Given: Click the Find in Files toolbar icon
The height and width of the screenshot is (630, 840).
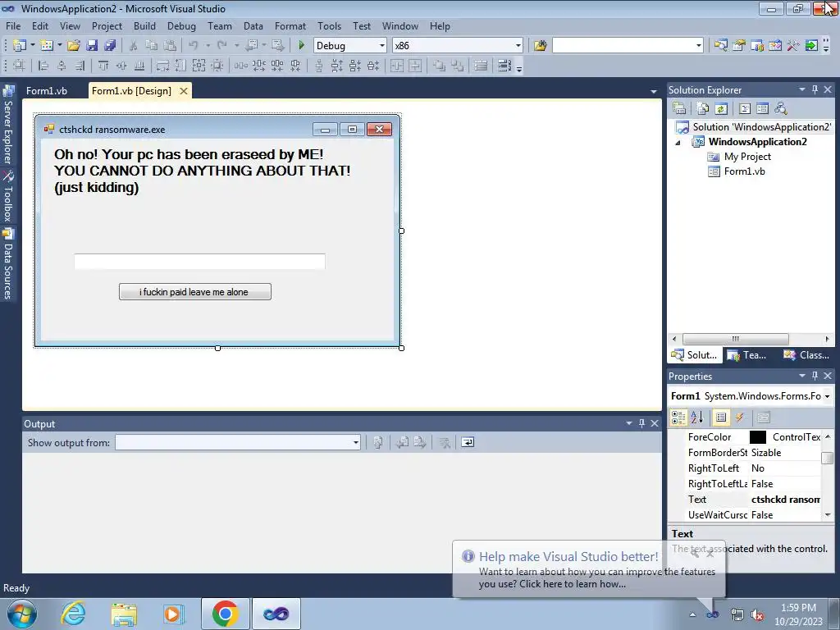Looking at the screenshot, I should pyautogui.click(x=540, y=46).
